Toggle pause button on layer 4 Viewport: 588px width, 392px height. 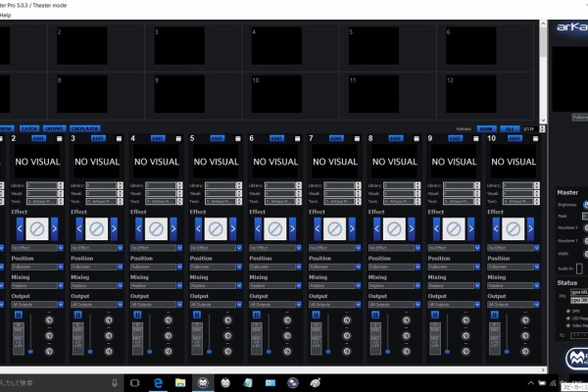137,315
